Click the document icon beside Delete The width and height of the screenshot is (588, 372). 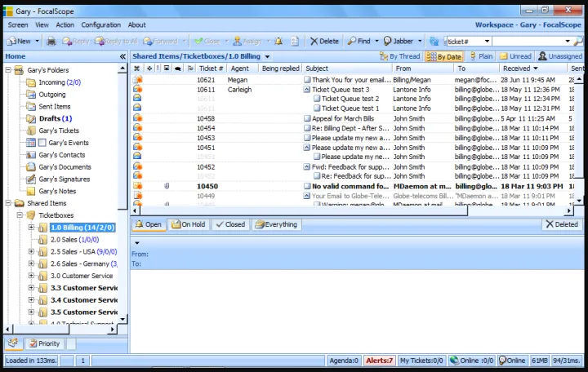(x=295, y=42)
